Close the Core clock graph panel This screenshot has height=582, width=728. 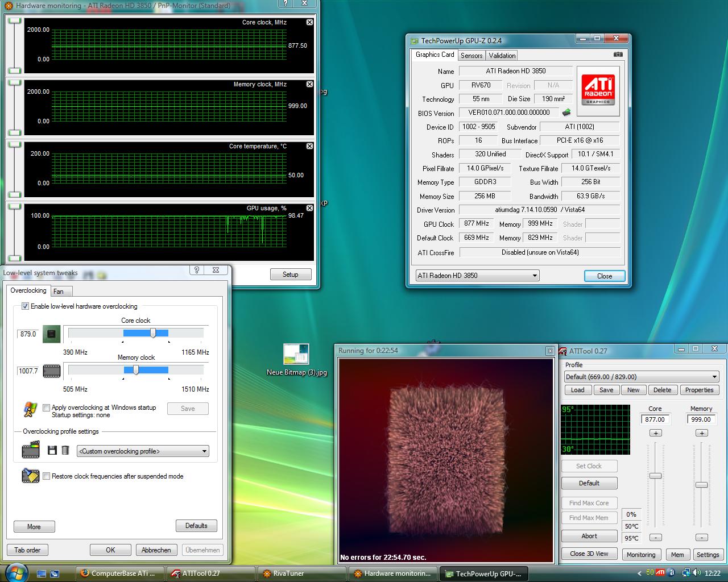point(309,22)
